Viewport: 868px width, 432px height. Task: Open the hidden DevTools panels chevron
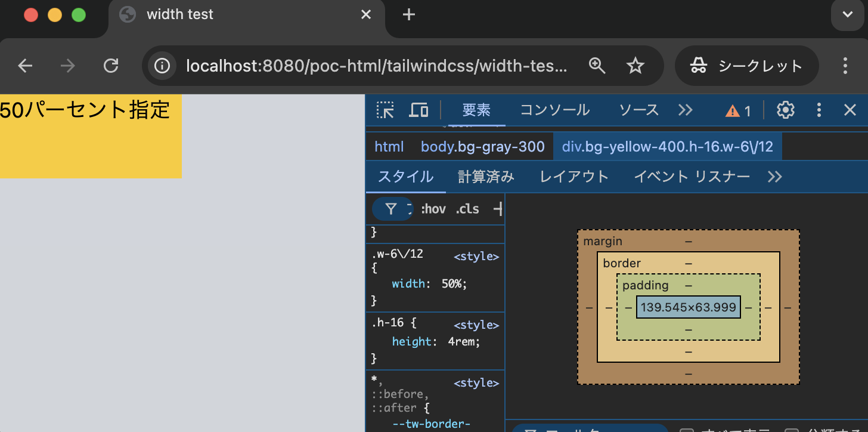686,110
